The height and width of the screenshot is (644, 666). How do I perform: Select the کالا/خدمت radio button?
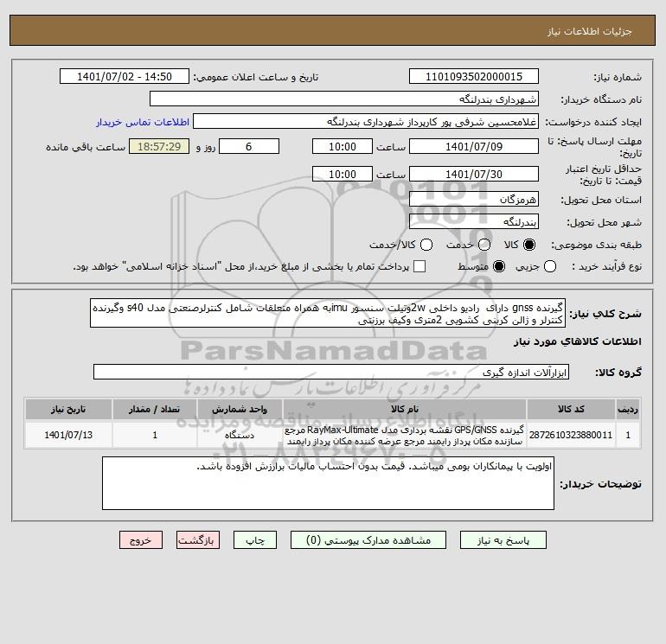click(426, 245)
